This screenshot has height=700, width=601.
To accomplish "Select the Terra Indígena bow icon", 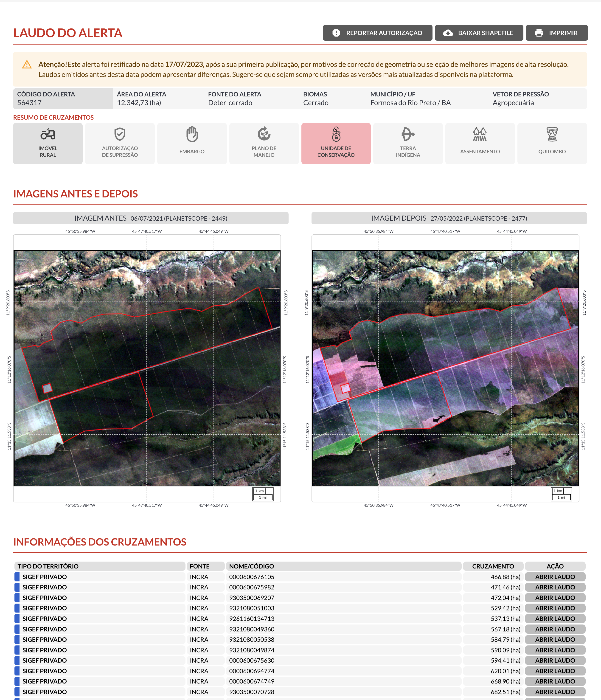I will pos(408,134).
